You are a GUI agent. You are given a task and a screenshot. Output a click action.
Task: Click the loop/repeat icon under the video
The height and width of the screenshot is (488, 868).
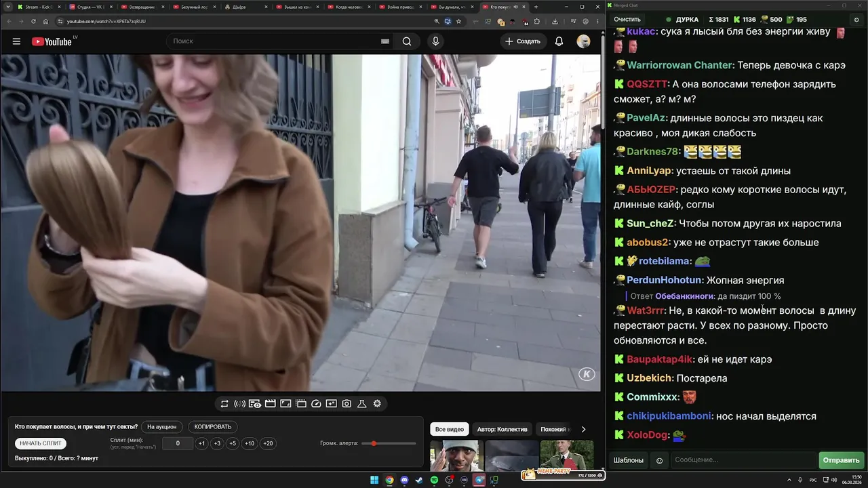click(x=224, y=404)
